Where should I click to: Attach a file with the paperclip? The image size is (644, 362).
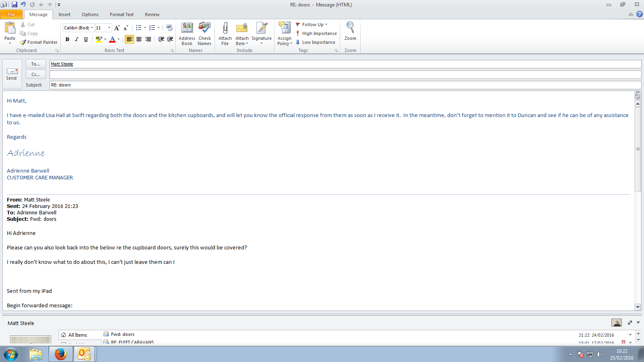tap(225, 34)
